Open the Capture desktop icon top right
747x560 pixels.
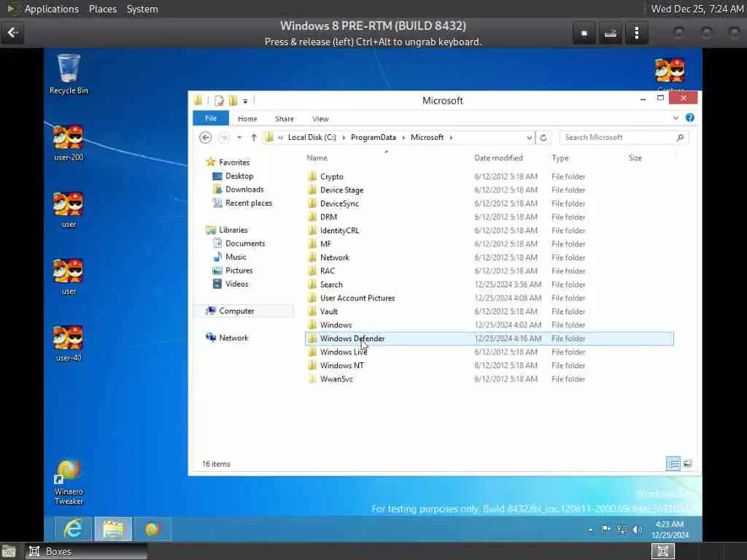click(x=670, y=74)
